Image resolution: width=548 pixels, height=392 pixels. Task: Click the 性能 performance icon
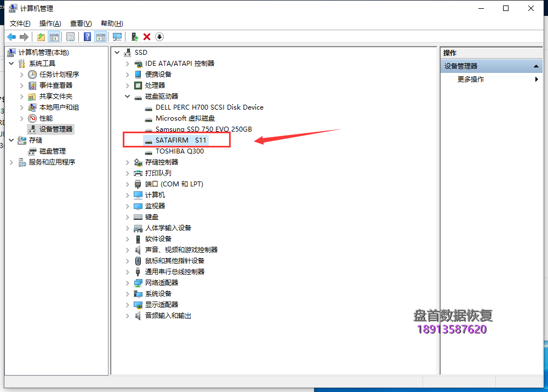[32, 118]
